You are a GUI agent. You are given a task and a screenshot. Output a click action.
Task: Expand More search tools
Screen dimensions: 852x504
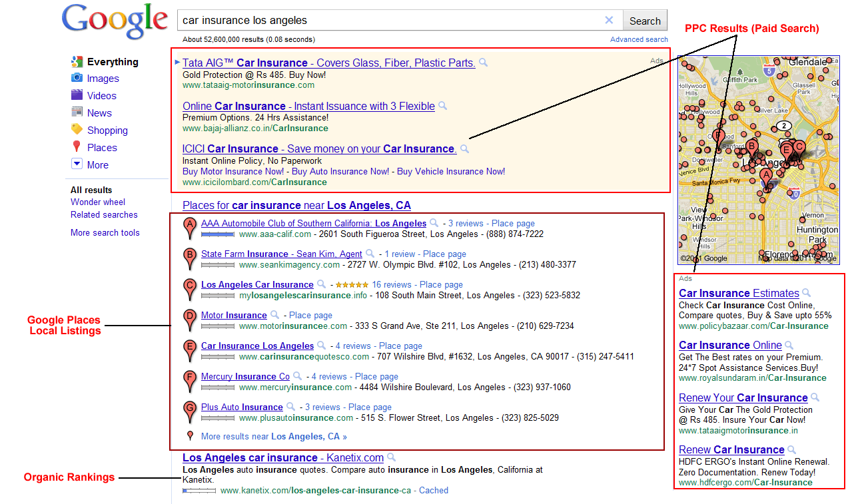pyautogui.click(x=105, y=232)
